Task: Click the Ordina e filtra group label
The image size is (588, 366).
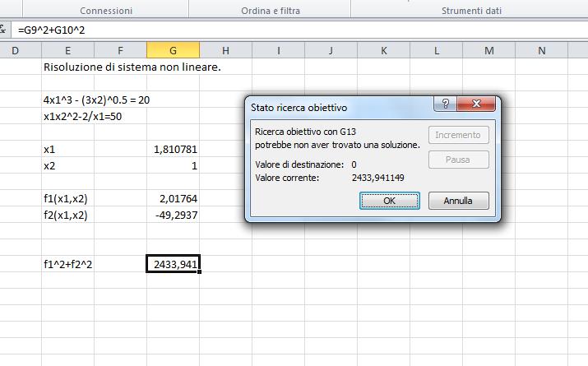Action: (269, 12)
